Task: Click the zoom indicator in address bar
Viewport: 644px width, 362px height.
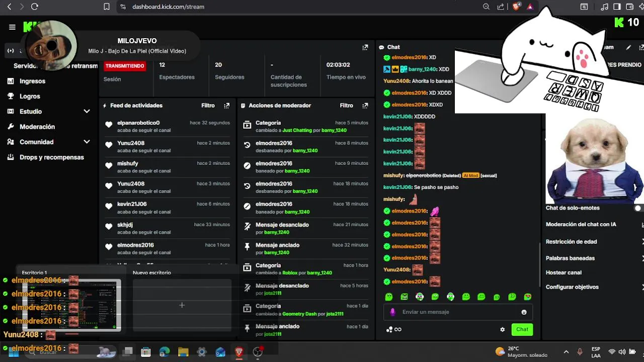Action: click(x=486, y=7)
